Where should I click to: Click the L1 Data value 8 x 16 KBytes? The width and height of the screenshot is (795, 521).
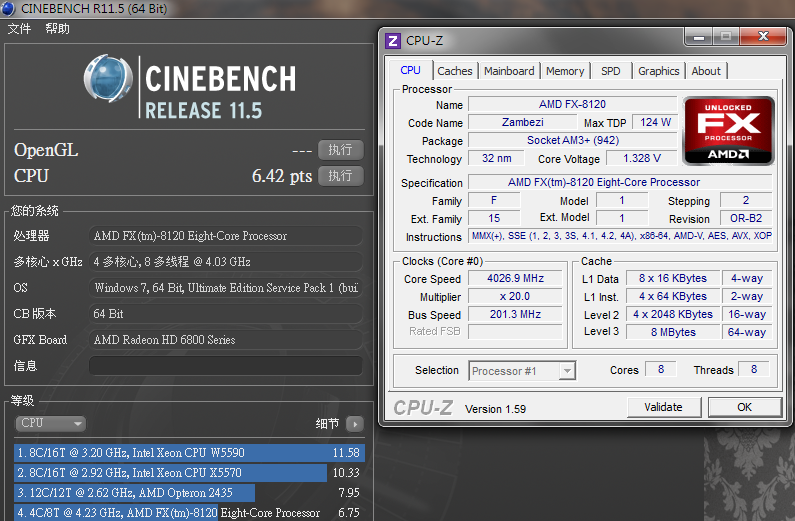tap(673, 278)
